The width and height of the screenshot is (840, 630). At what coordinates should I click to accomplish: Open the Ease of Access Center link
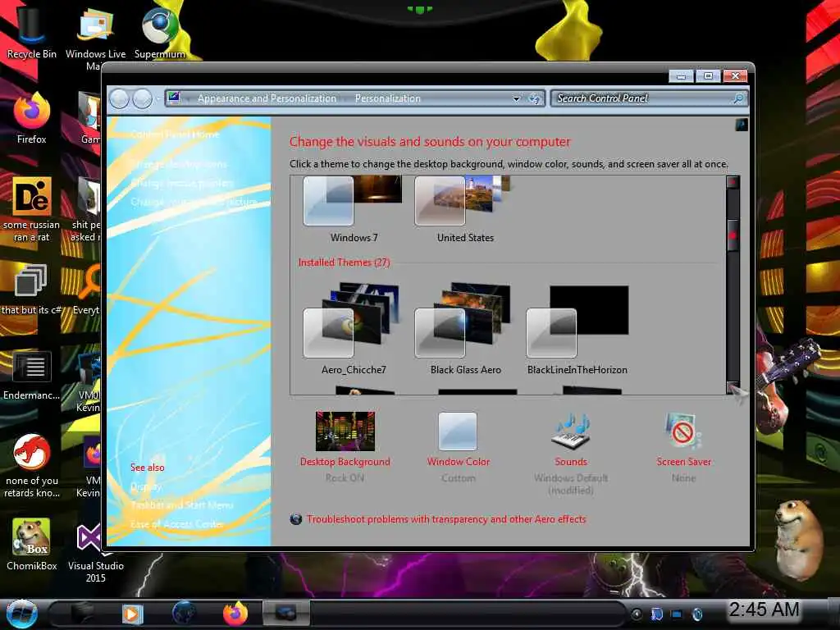pos(177,524)
